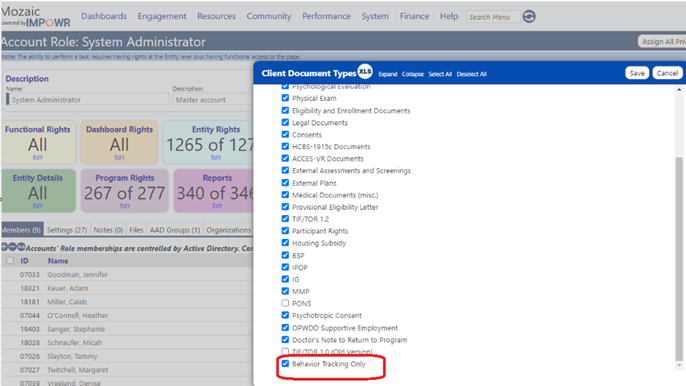Screen dimensions: 686x386
Task: Open the System menu
Action: pyautogui.click(x=375, y=16)
